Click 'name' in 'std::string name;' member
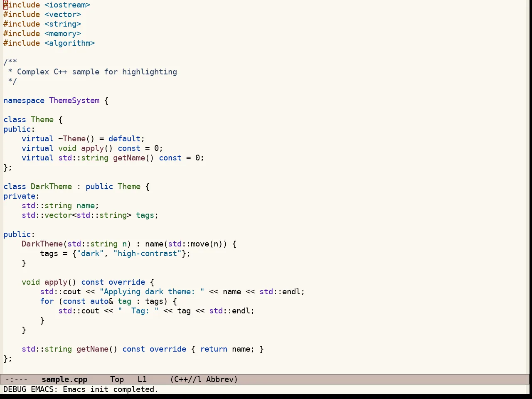Viewport: 532px width, 399px height. (86, 206)
